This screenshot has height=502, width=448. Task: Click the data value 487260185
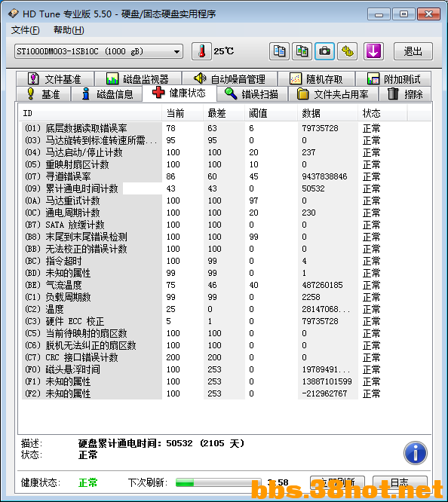pos(322,285)
